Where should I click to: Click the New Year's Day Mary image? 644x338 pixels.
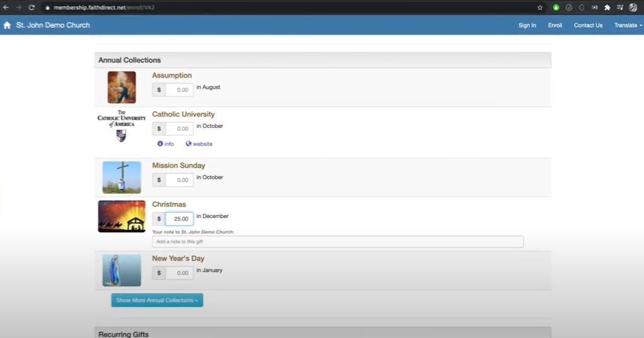tap(122, 271)
